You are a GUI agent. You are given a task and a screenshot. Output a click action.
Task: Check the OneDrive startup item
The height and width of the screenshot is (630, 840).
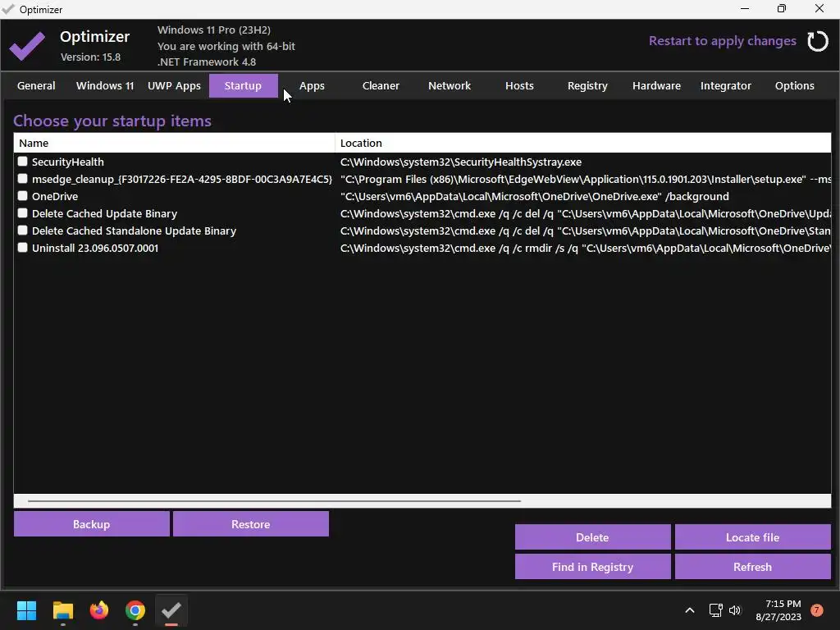(x=22, y=195)
